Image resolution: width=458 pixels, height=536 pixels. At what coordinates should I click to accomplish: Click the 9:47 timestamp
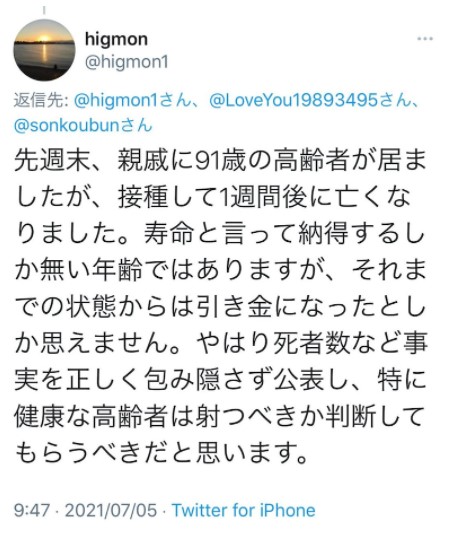click(x=32, y=510)
